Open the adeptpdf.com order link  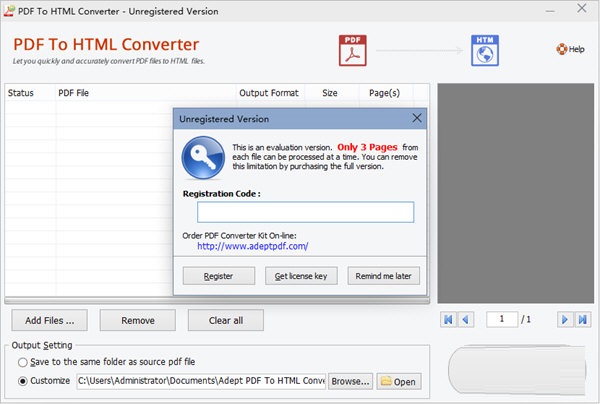tap(253, 246)
